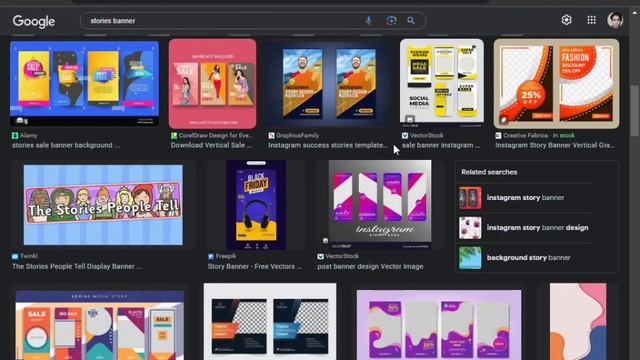The width and height of the screenshot is (640, 360).
Task: Open VectorStock yellow sale banner image
Action: tap(442, 83)
